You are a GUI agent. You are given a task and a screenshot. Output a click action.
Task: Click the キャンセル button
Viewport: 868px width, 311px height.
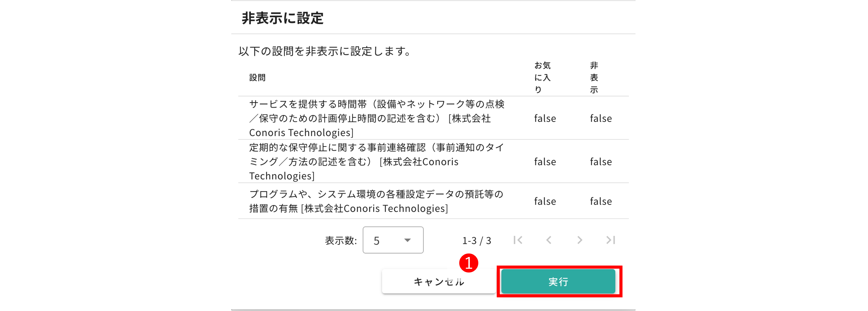(x=438, y=281)
